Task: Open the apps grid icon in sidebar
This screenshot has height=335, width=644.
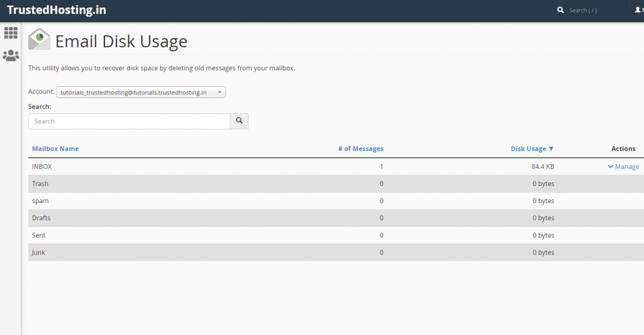Action: [x=11, y=33]
